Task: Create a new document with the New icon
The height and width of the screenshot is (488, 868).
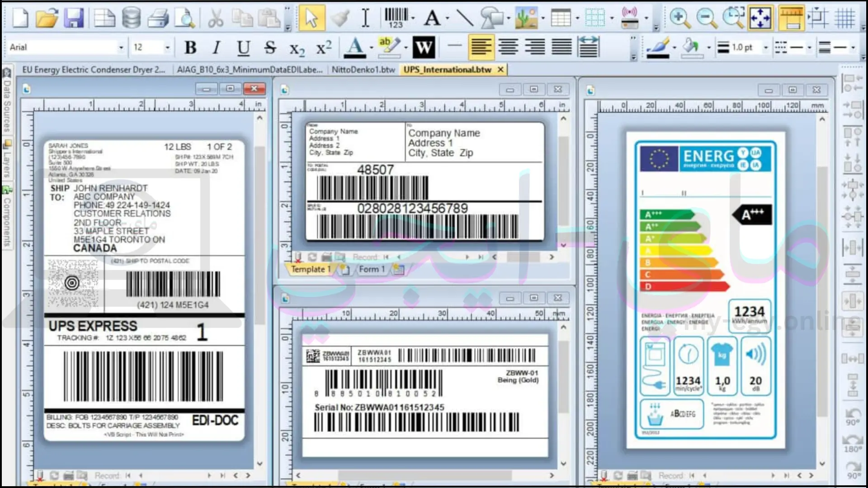Action: coord(20,18)
